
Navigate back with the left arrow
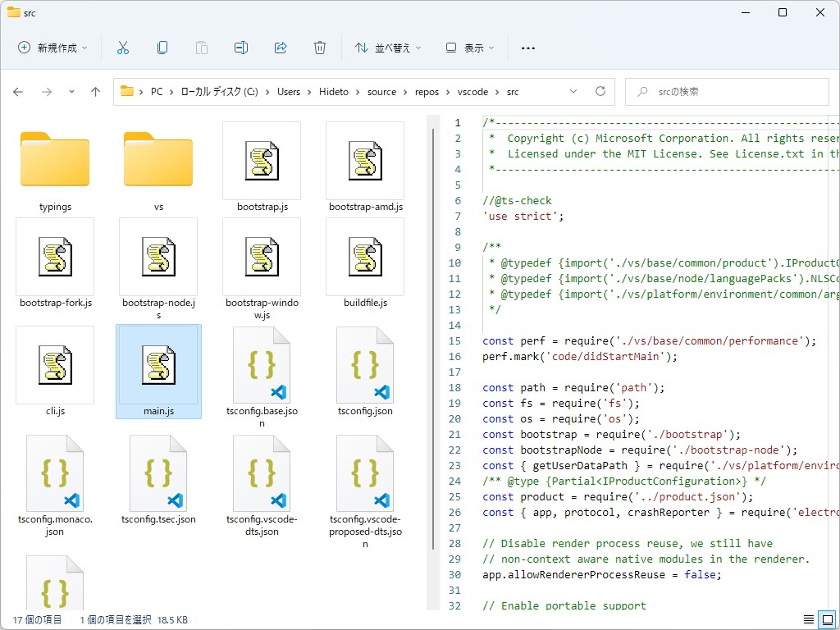point(18,92)
